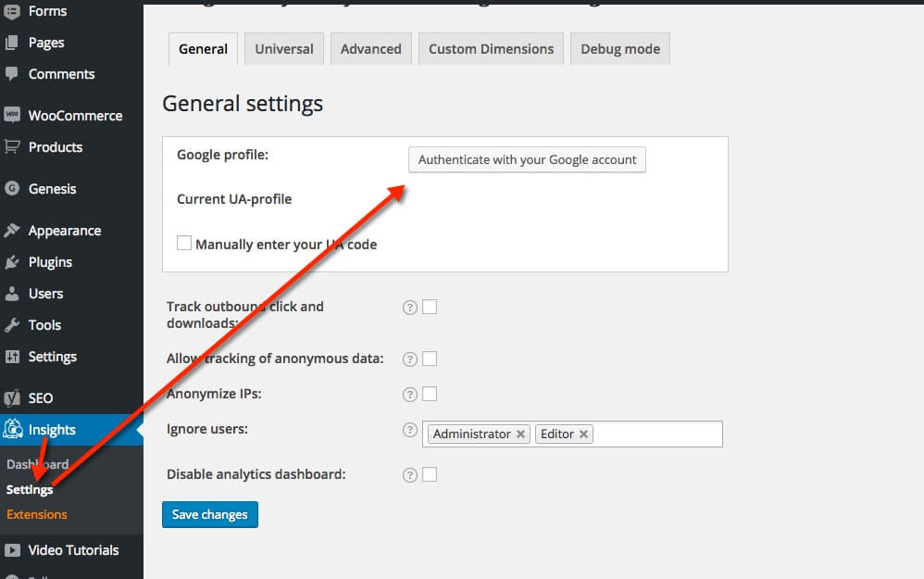Open the Extensions submenu link
This screenshot has height=579, width=924.
point(37,514)
